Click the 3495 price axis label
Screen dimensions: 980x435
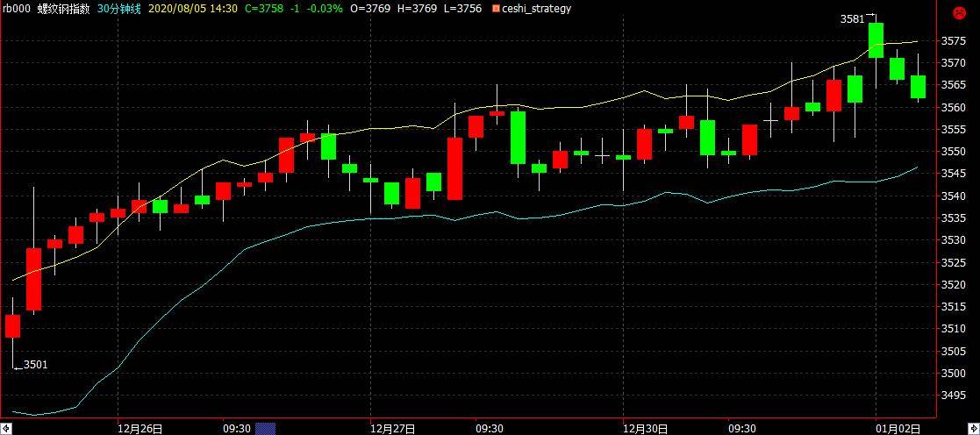click(954, 395)
